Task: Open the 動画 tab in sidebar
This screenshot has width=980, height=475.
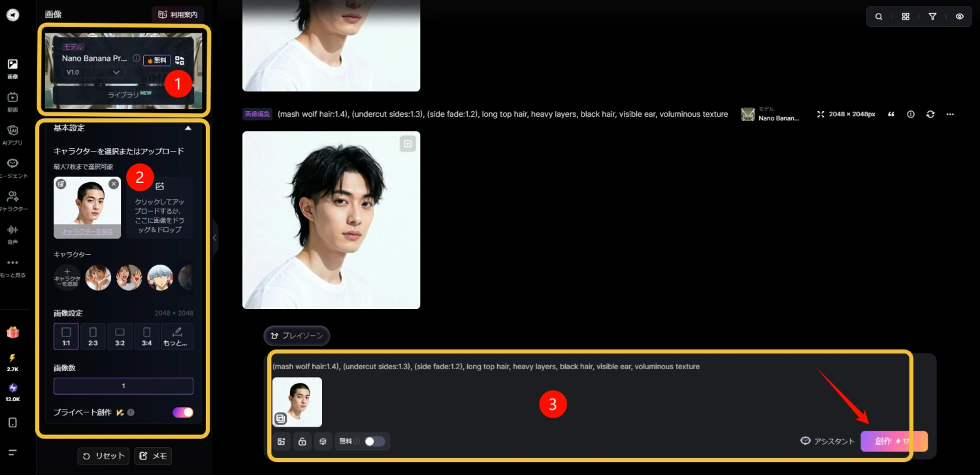Action: 12,101
